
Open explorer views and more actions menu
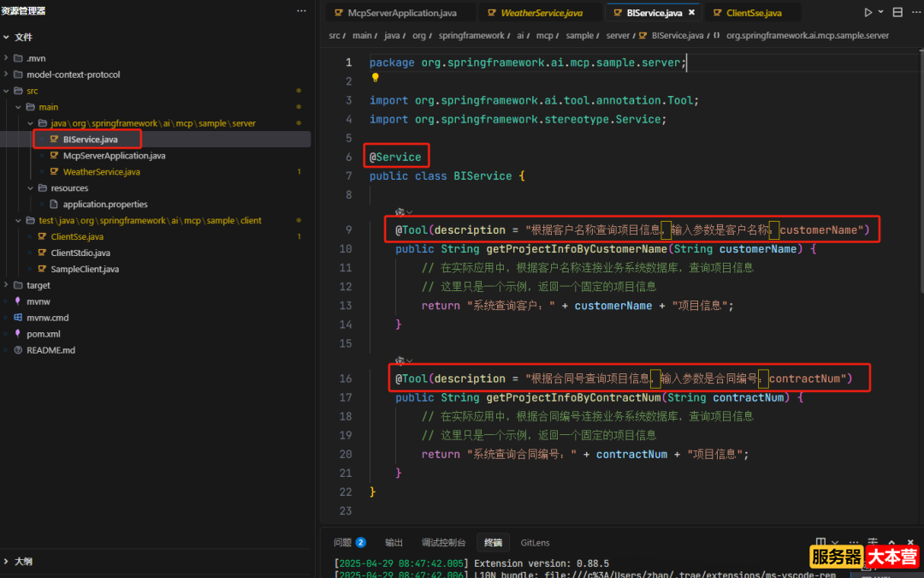point(301,10)
